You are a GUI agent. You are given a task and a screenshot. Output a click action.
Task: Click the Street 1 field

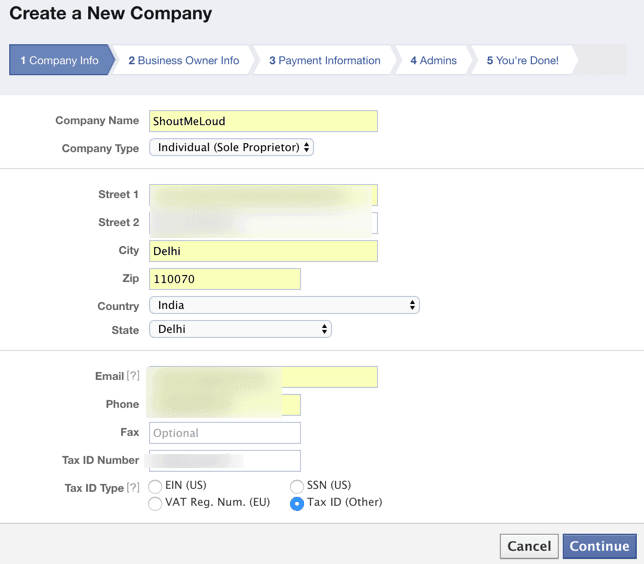tap(263, 195)
